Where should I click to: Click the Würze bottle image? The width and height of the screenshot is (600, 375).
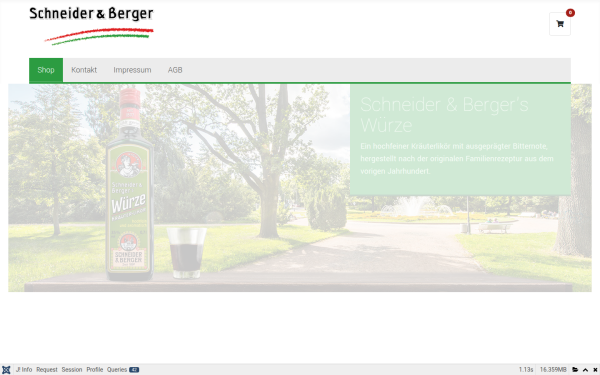(130, 184)
